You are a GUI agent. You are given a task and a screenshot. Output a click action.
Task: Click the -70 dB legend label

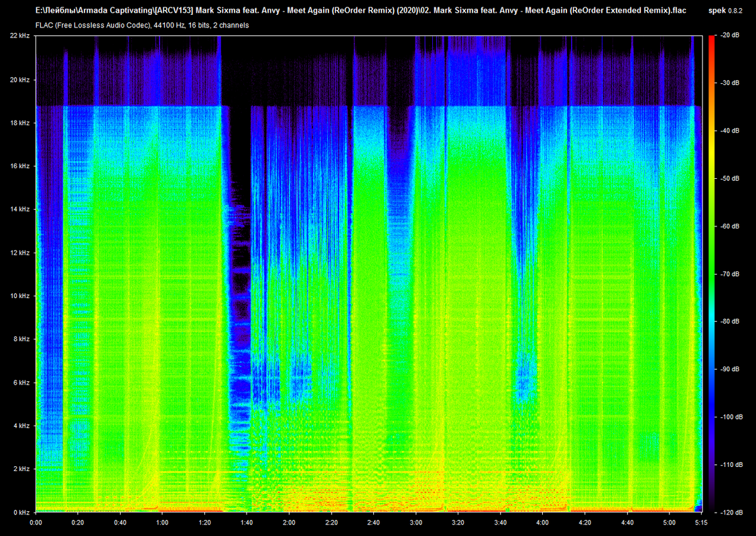[x=730, y=274]
